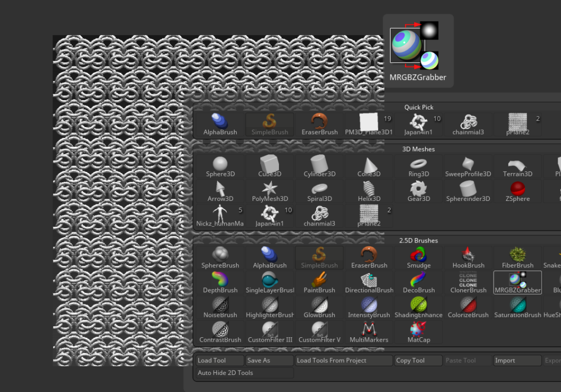This screenshot has height=392, width=561.
Task: Select the Smudge brush
Action: pyautogui.click(x=419, y=258)
